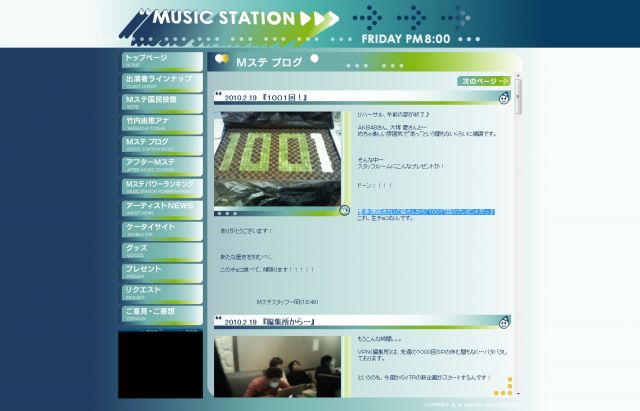Click the blog vertical scrollbar handle

coord(518,97)
